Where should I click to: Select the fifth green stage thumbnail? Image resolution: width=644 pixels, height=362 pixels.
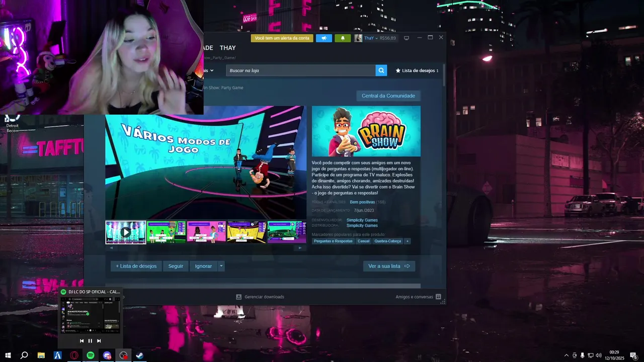[x=287, y=232]
